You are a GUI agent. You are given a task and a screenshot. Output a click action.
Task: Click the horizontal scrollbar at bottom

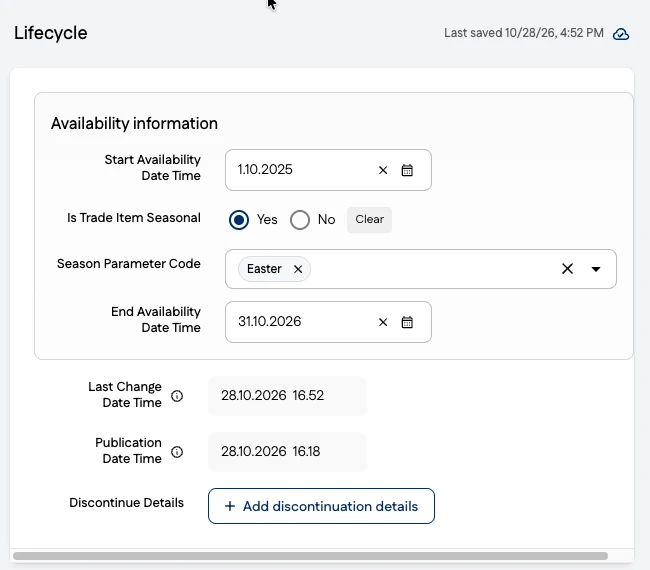tap(310, 556)
